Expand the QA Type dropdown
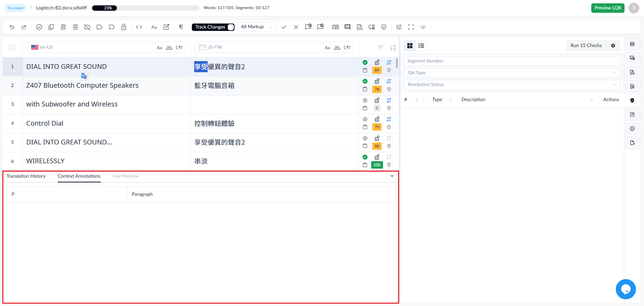Screen dimensions: 644x306 pos(512,73)
